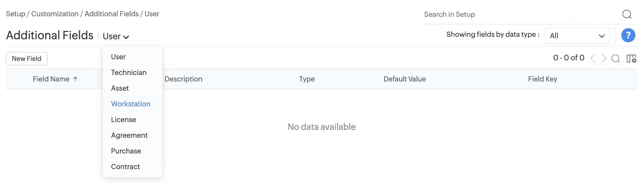Viewport: 644px width, 191px height.
Task: Collapse the User module dropdown chevron
Action: 126,37
